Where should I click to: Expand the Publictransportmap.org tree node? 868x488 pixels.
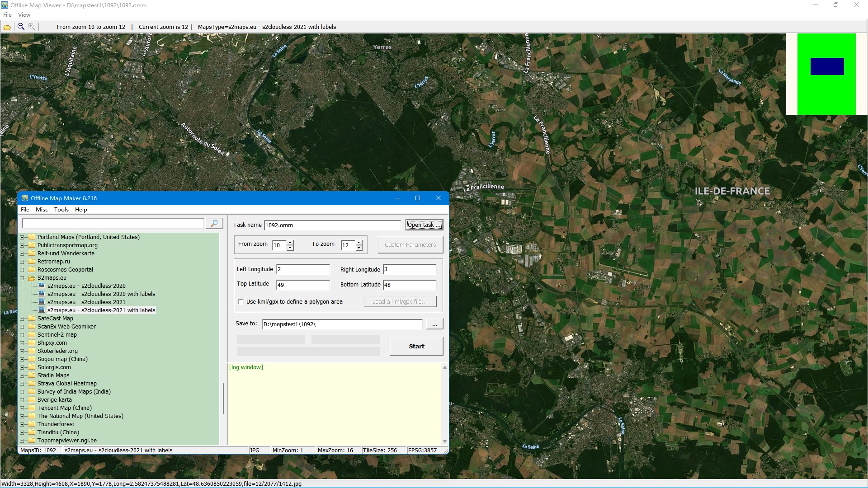click(x=22, y=245)
